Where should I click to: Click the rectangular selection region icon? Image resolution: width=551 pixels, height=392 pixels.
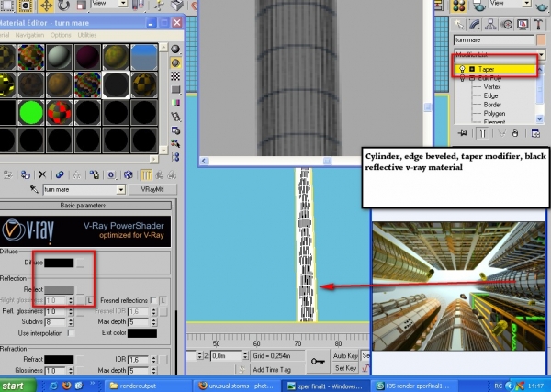7,6
